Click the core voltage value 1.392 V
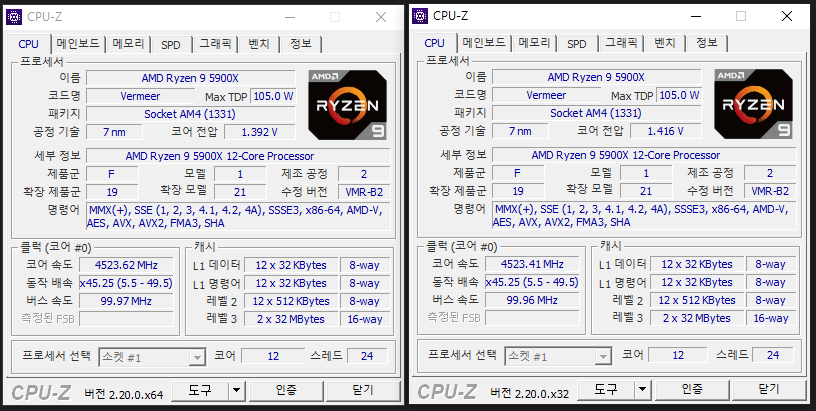 point(260,132)
